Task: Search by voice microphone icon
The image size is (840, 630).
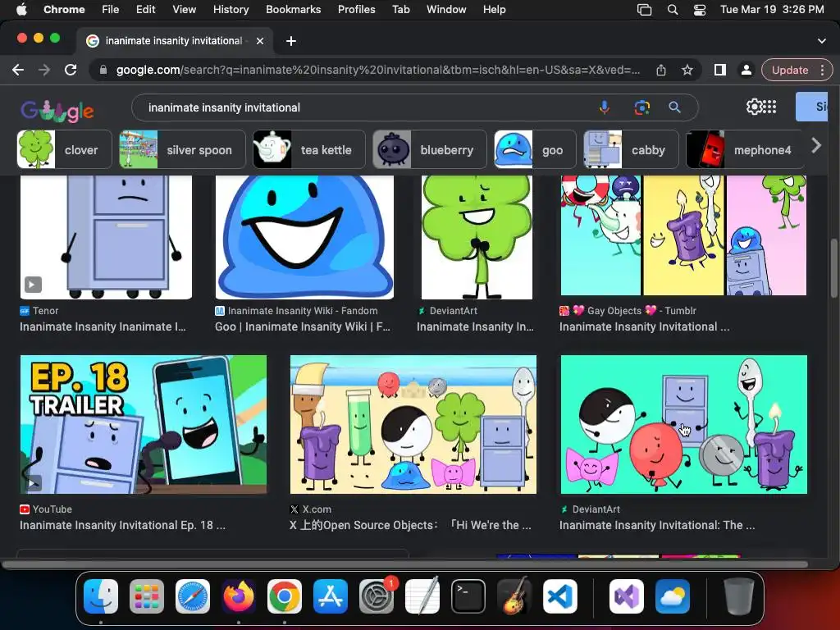Action: point(605,107)
